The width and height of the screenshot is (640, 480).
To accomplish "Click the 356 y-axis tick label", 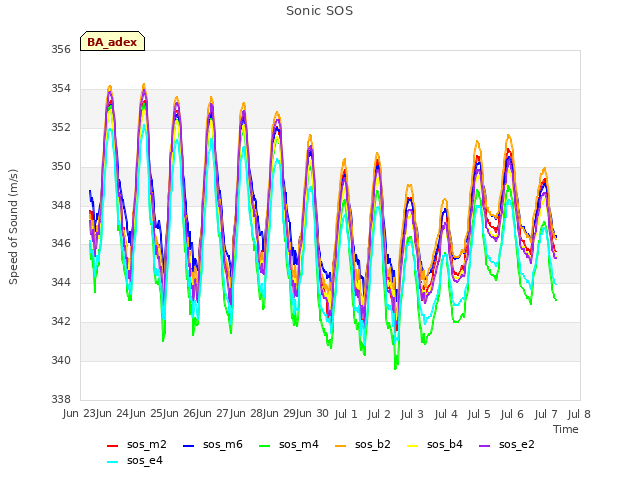I will (x=60, y=50).
